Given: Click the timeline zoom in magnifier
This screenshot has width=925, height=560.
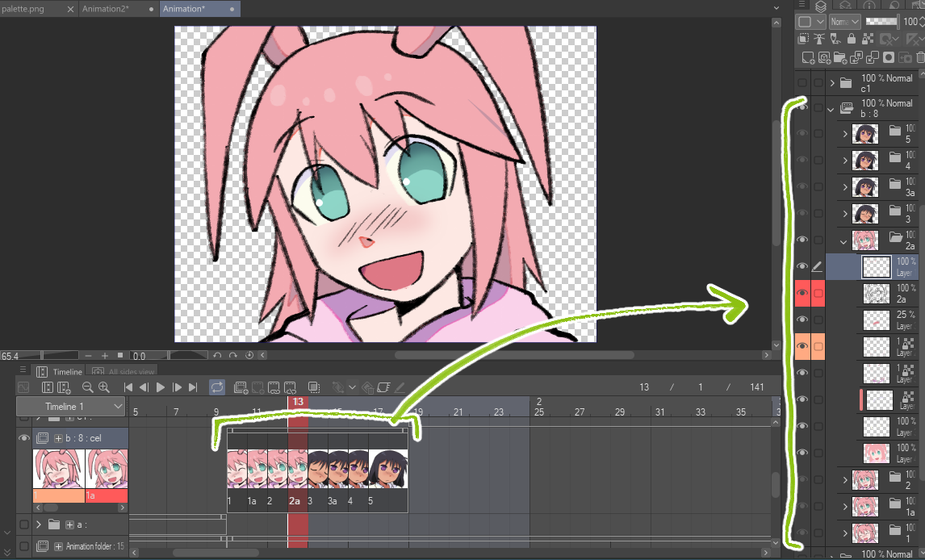Looking at the screenshot, I should click(x=103, y=387).
